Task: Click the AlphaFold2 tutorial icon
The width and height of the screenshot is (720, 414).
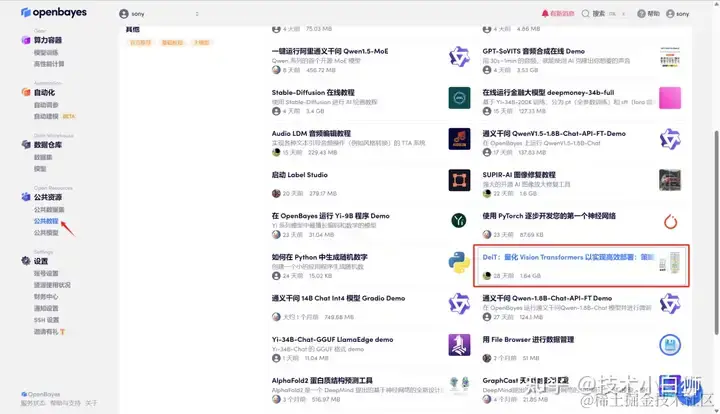Action: (x=459, y=385)
